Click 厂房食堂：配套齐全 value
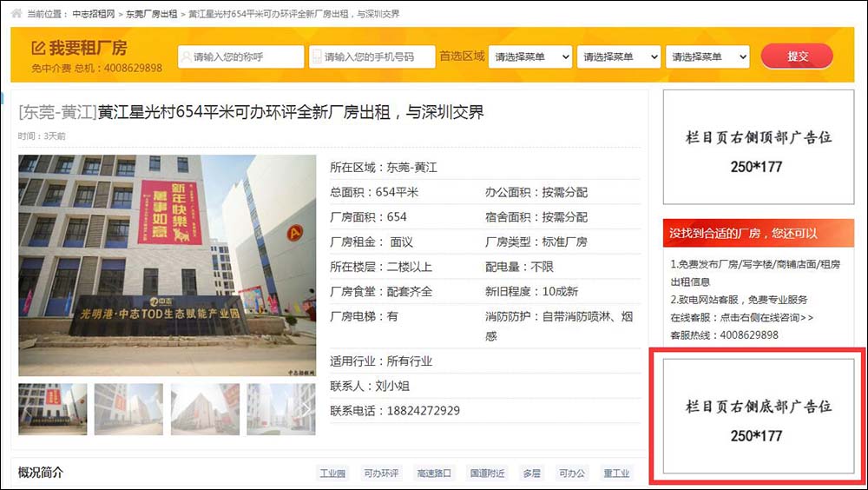Screen dimensions: 868x490 pyautogui.click(x=410, y=292)
